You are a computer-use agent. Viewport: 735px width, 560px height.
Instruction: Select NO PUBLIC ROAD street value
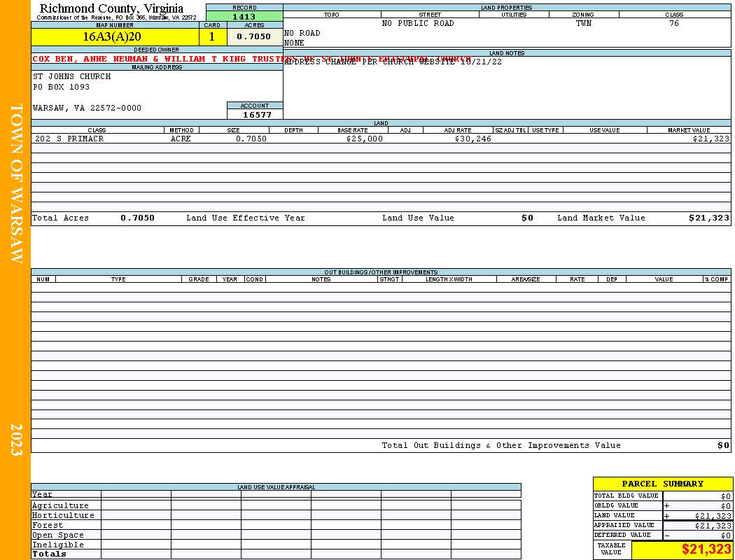(x=418, y=23)
